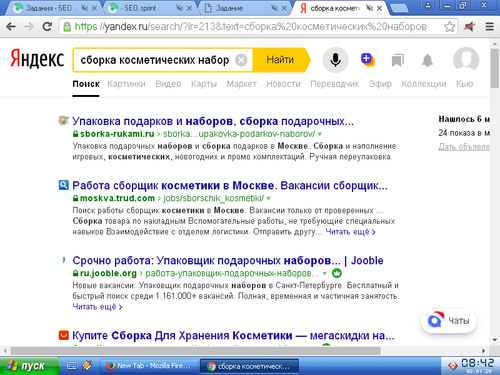Reload the page with the refresh icon
The width and height of the screenshot is (500, 375).
(47, 26)
